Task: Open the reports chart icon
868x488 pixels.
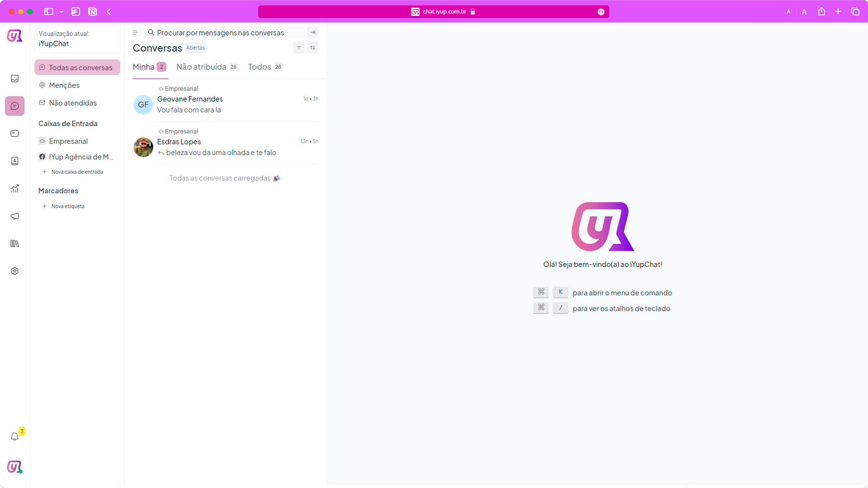Action: pyautogui.click(x=14, y=188)
